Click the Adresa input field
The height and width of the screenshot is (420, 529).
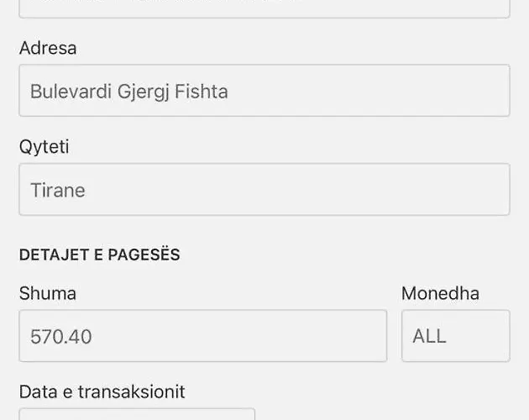(264, 91)
